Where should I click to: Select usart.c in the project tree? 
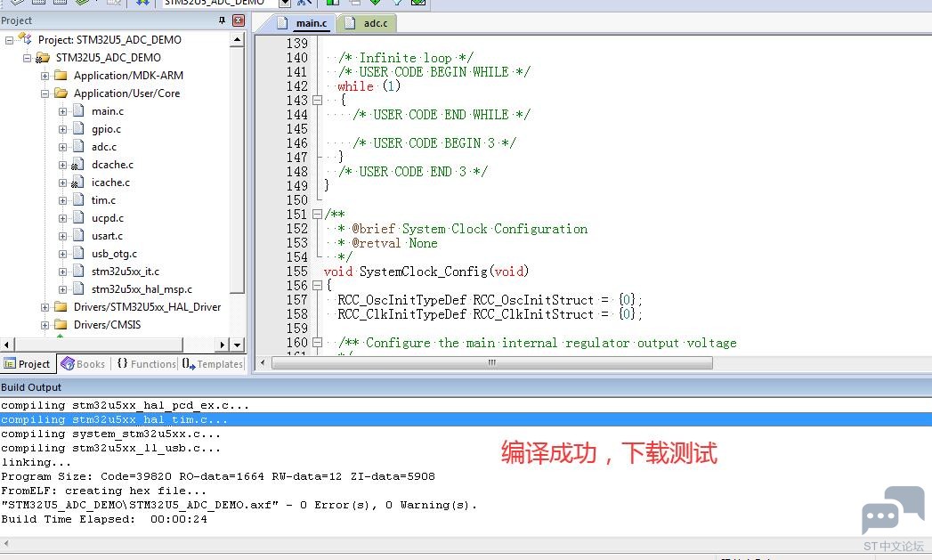coord(107,236)
